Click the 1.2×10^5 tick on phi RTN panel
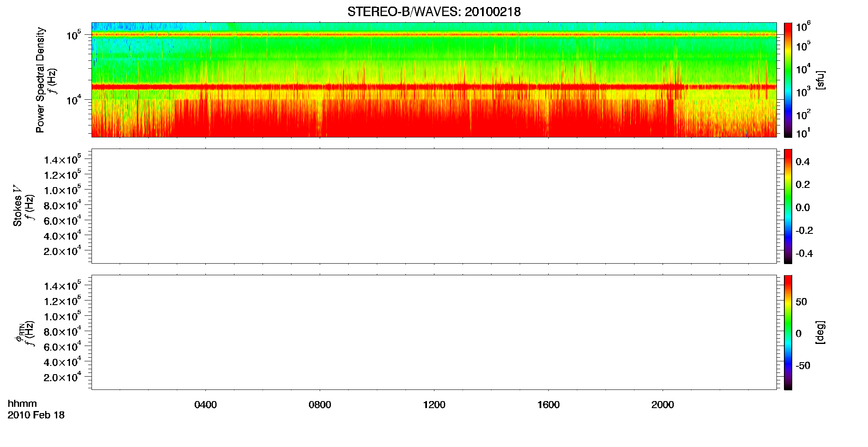The image size is (868, 447). (63, 301)
